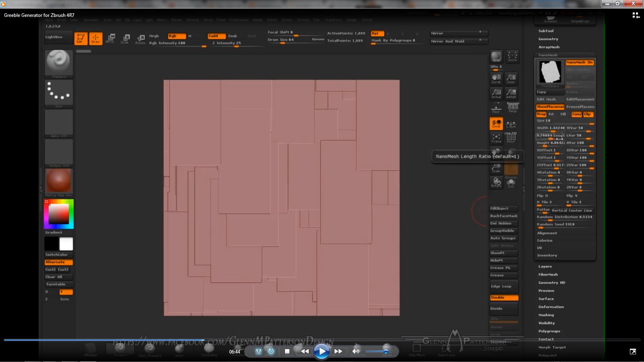
Task: Click the Frame icon
Action: coord(496,139)
